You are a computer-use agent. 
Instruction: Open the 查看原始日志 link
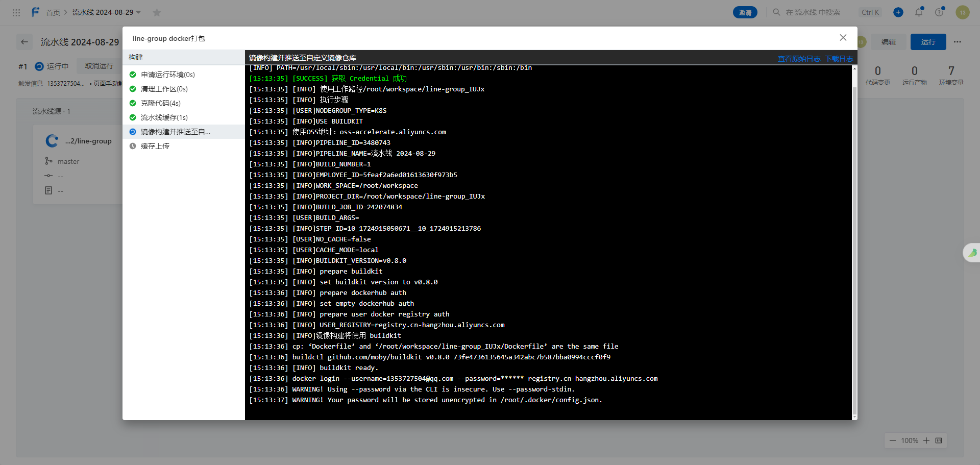799,59
